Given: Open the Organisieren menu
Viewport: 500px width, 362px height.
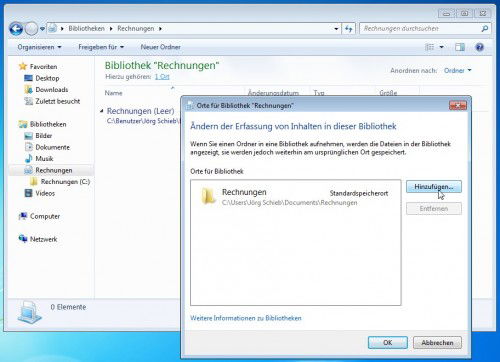Looking at the screenshot, I should point(39,47).
